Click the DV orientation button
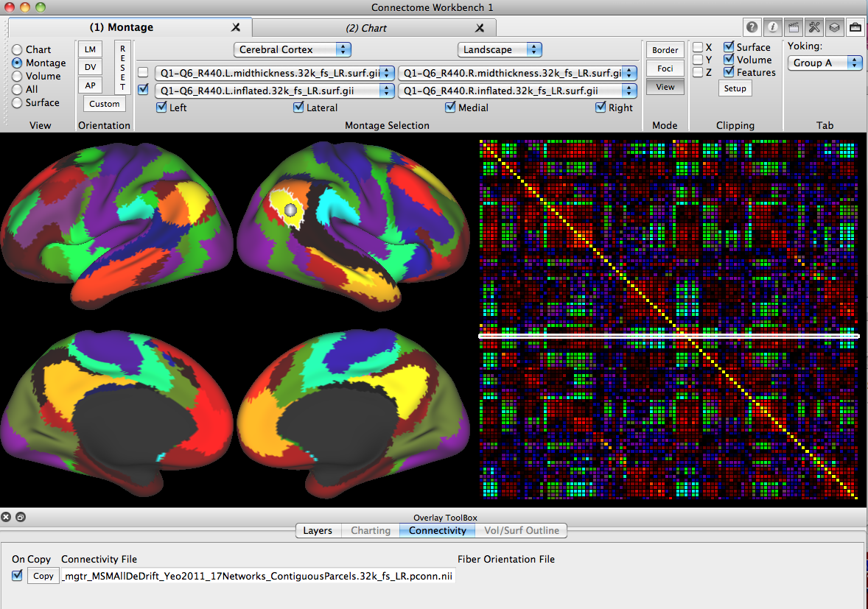The image size is (868, 609). (90, 67)
